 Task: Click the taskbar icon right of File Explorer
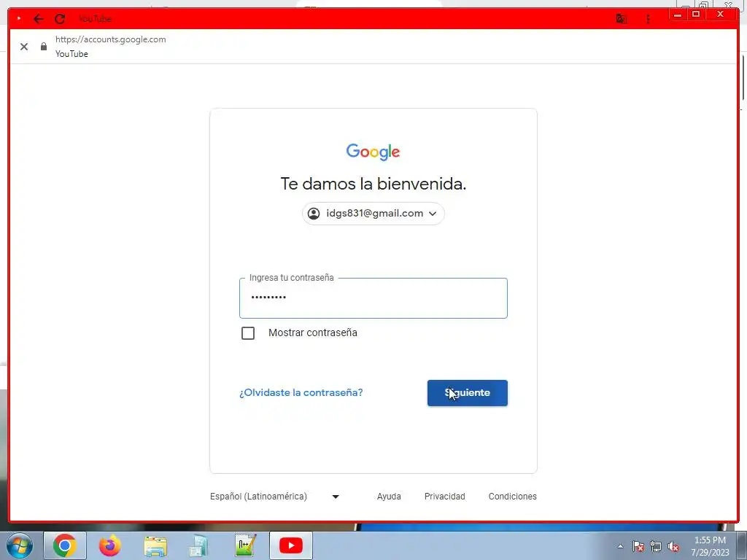198,546
